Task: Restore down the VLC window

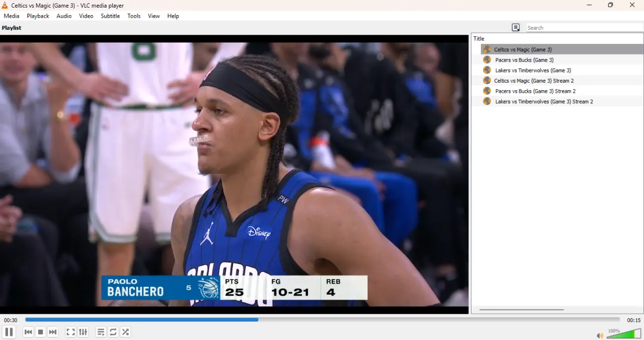Action: pyautogui.click(x=610, y=5)
